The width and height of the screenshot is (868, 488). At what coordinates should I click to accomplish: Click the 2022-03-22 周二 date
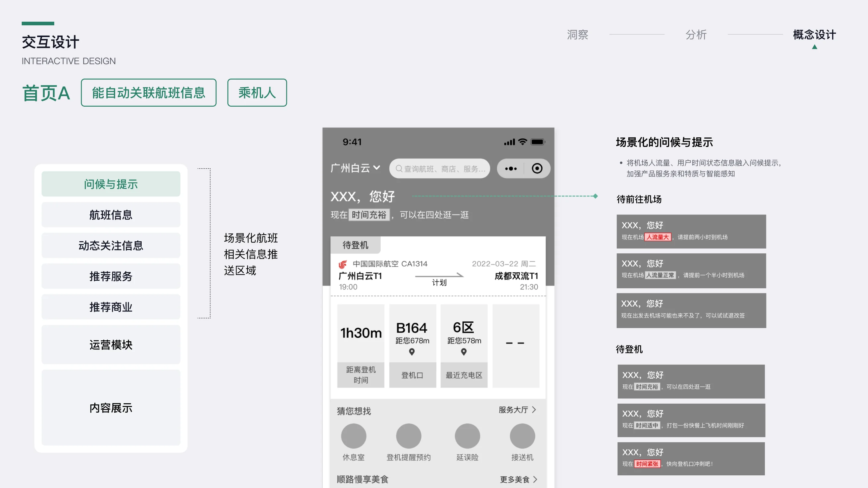[x=504, y=264]
